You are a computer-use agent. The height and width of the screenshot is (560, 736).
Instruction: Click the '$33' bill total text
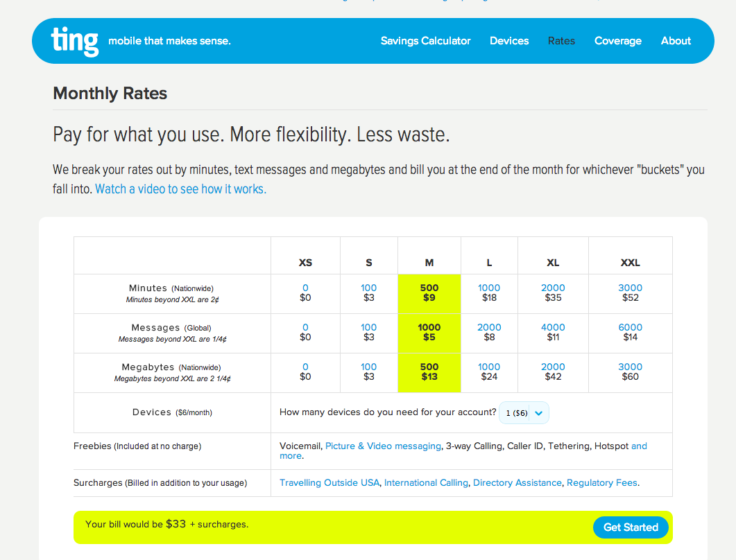[x=176, y=524]
